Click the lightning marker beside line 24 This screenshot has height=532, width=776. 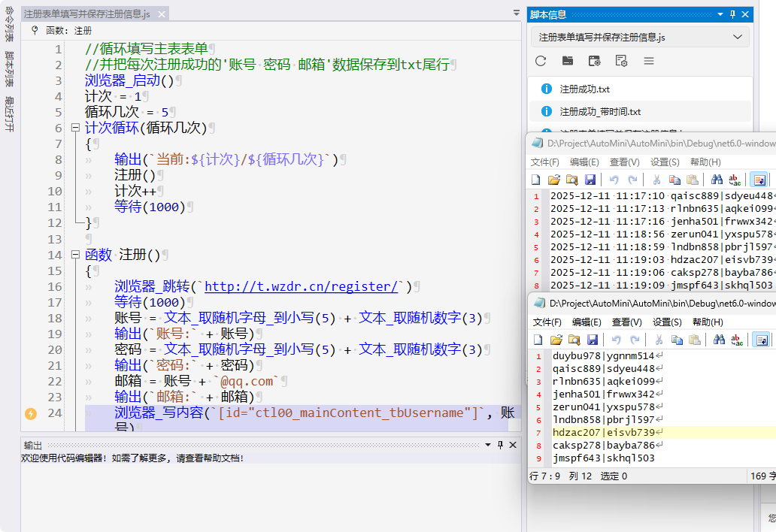click(31, 413)
